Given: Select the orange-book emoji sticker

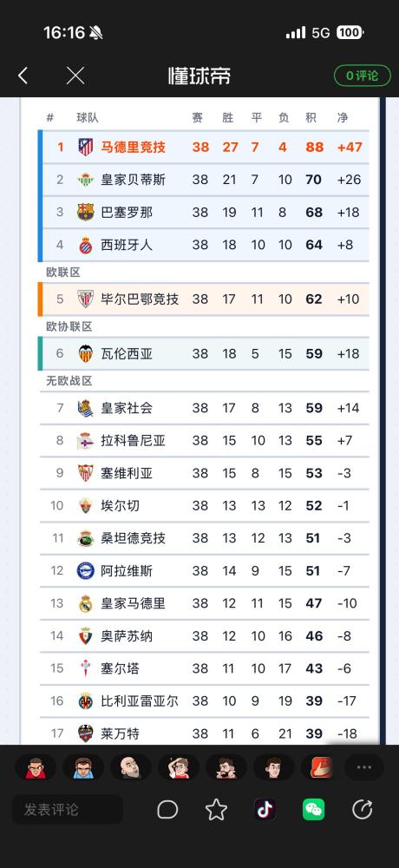Looking at the screenshot, I should click(321, 767).
